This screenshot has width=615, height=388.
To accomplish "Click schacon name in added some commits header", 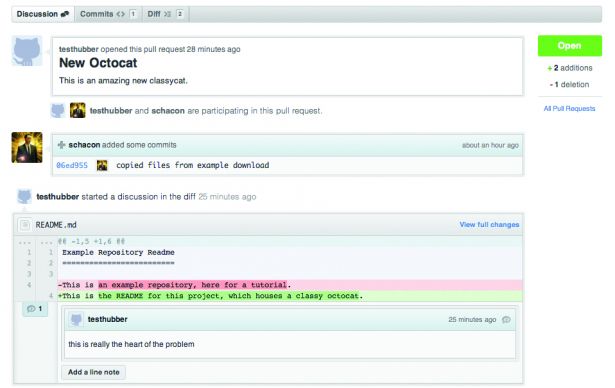I will click(x=84, y=145).
